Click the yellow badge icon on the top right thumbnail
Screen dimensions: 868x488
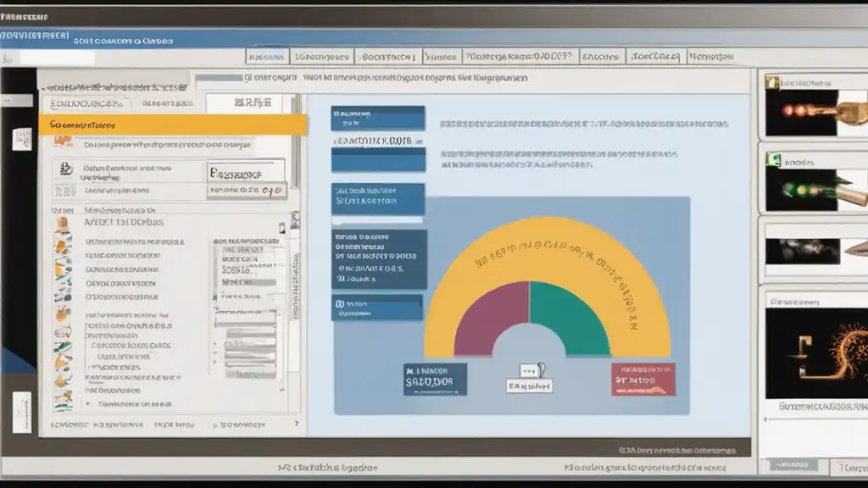772,82
